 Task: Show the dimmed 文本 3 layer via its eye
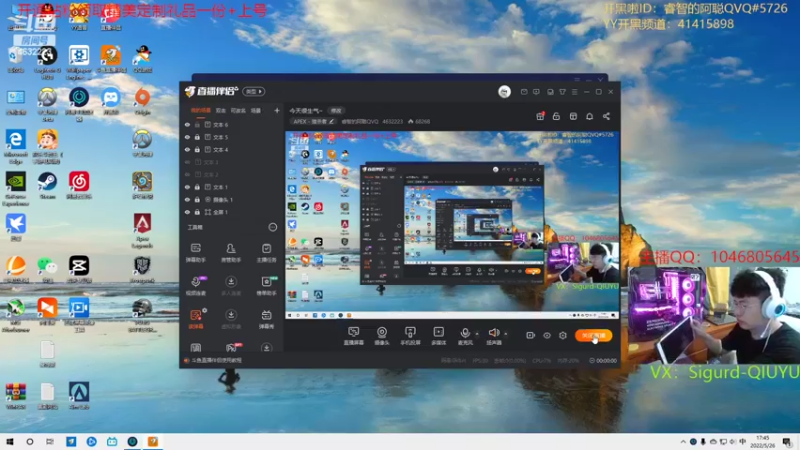(187, 162)
